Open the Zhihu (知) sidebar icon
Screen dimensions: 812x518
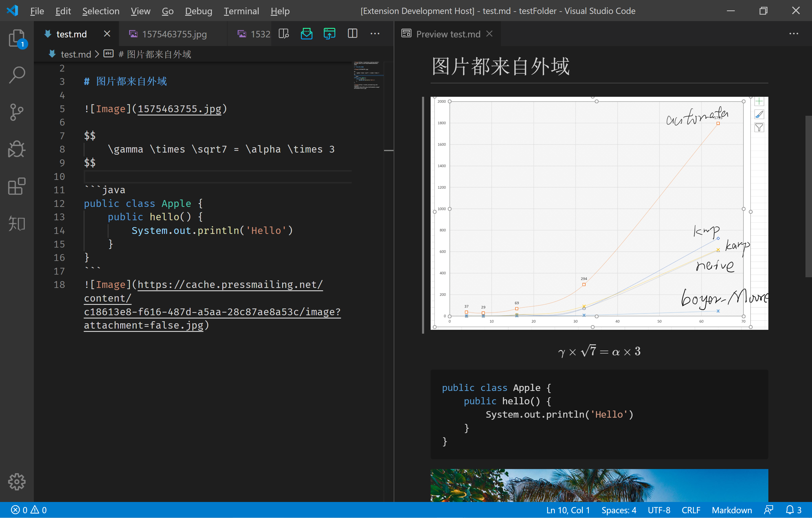pos(17,223)
